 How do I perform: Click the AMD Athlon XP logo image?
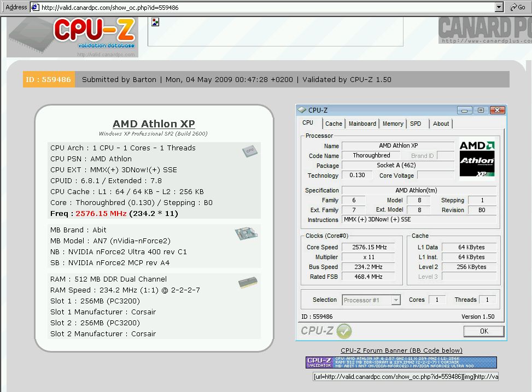(x=477, y=159)
